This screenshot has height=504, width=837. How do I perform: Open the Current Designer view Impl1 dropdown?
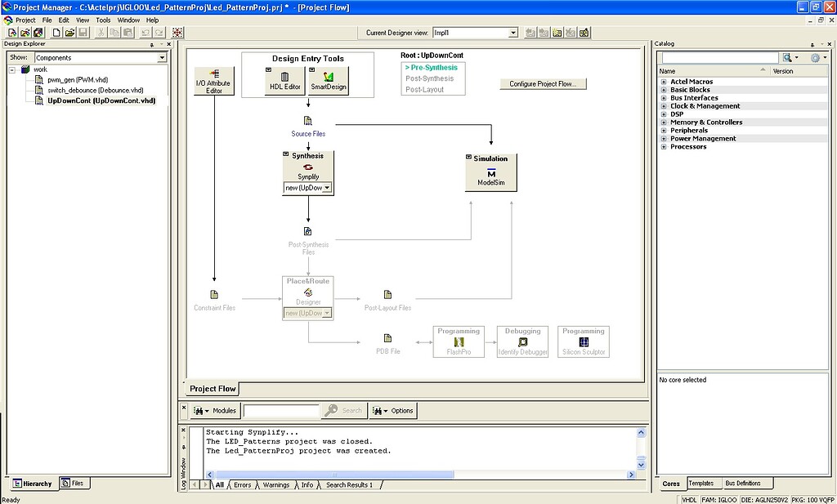coord(514,32)
